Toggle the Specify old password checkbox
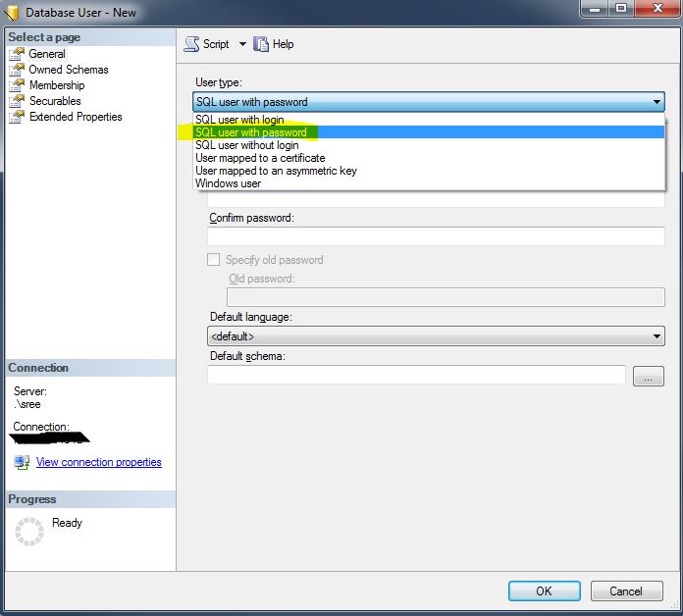Screen dimensions: 683x616 (213, 260)
